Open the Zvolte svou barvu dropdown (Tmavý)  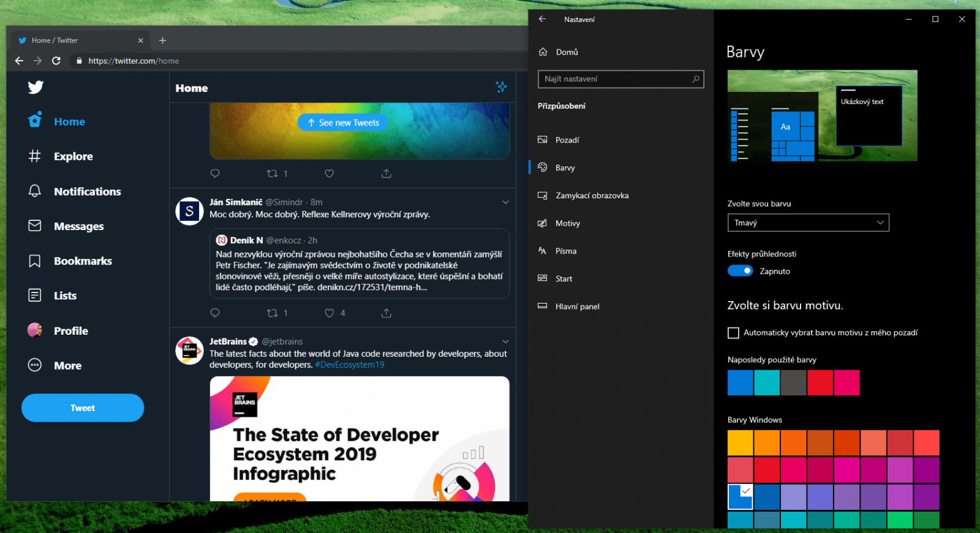pos(808,223)
